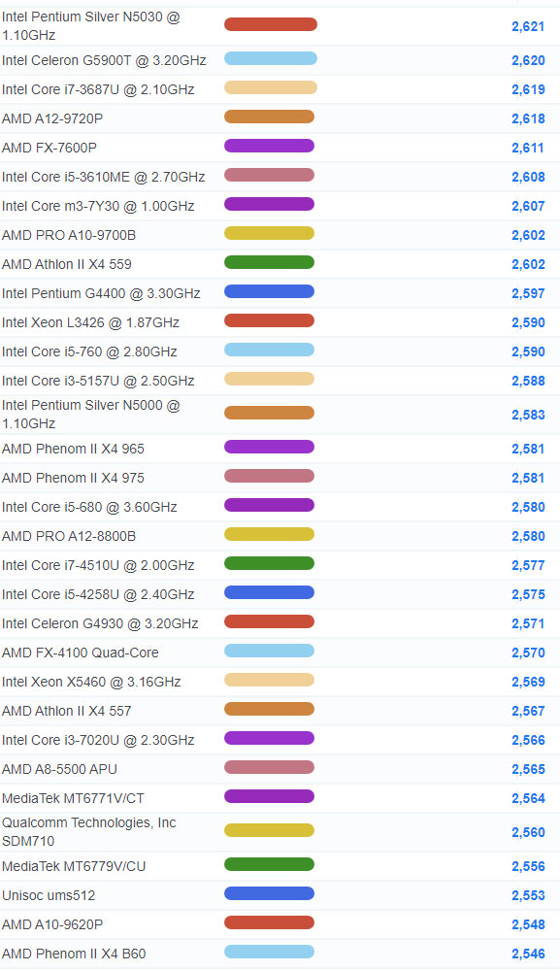Image resolution: width=560 pixels, height=971 pixels.
Task: Click the score 2,611
Action: [x=528, y=148]
